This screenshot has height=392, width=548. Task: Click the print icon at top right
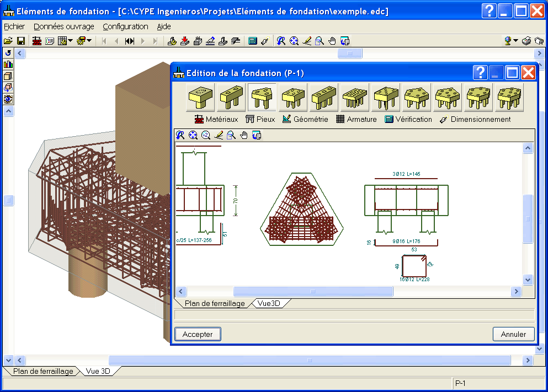click(x=526, y=41)
